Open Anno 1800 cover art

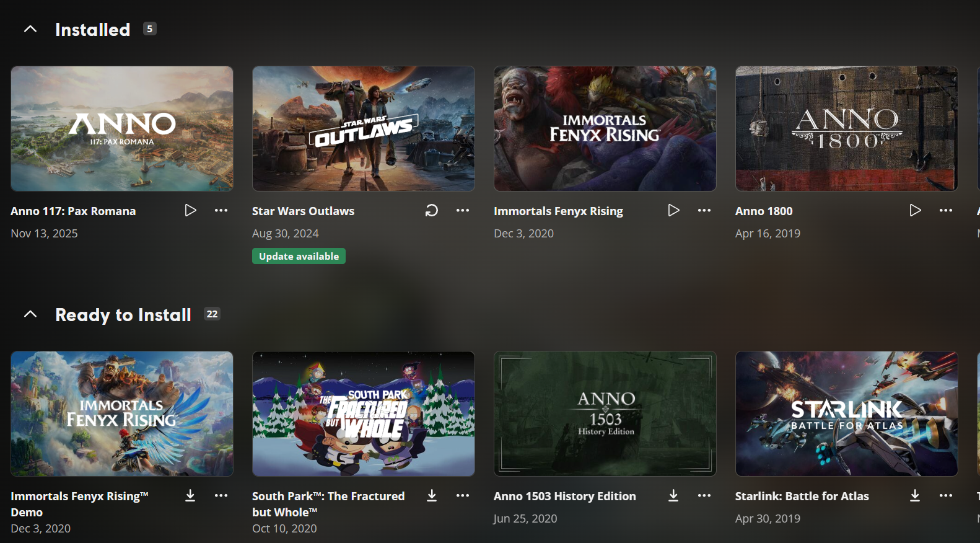point(847,129)
